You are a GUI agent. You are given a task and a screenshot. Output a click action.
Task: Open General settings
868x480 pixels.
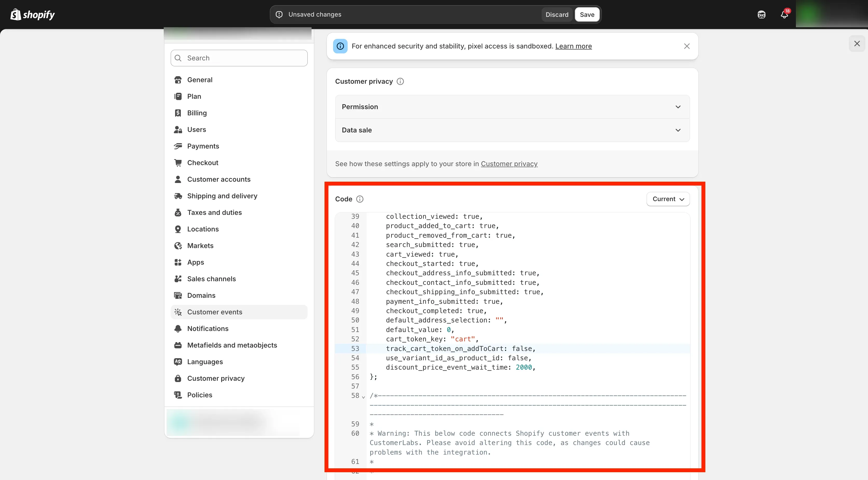pos(239,80)
